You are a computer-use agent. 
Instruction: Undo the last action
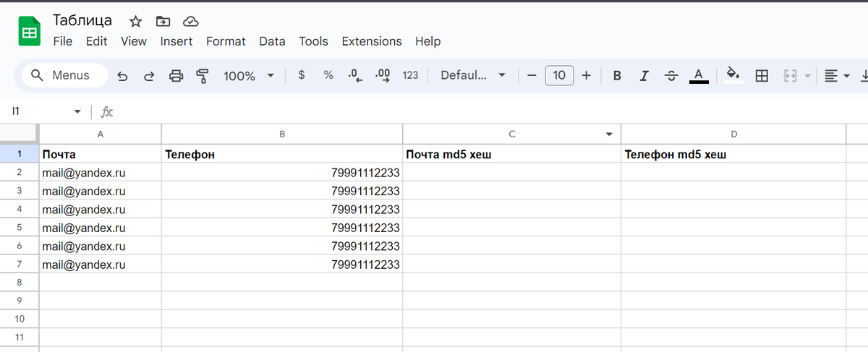click(122, 75)
